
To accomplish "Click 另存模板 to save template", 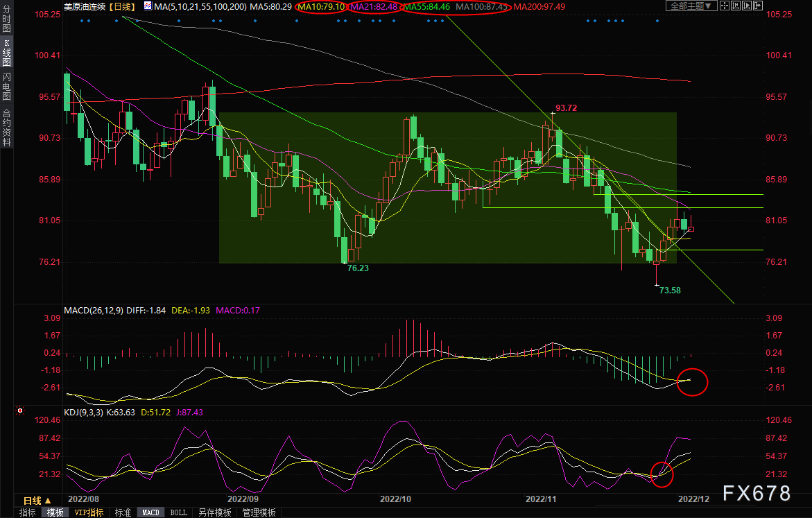I will tap(214, 513).
